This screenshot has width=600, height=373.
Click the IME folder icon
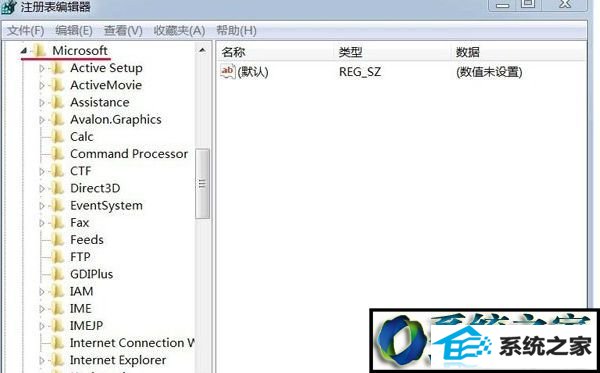click(x=58, y=308)
